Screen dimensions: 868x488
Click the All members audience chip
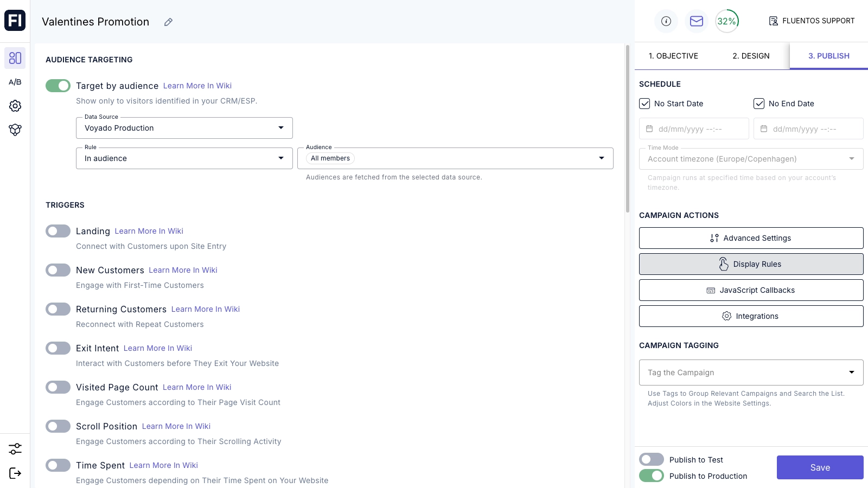[330, 158]
